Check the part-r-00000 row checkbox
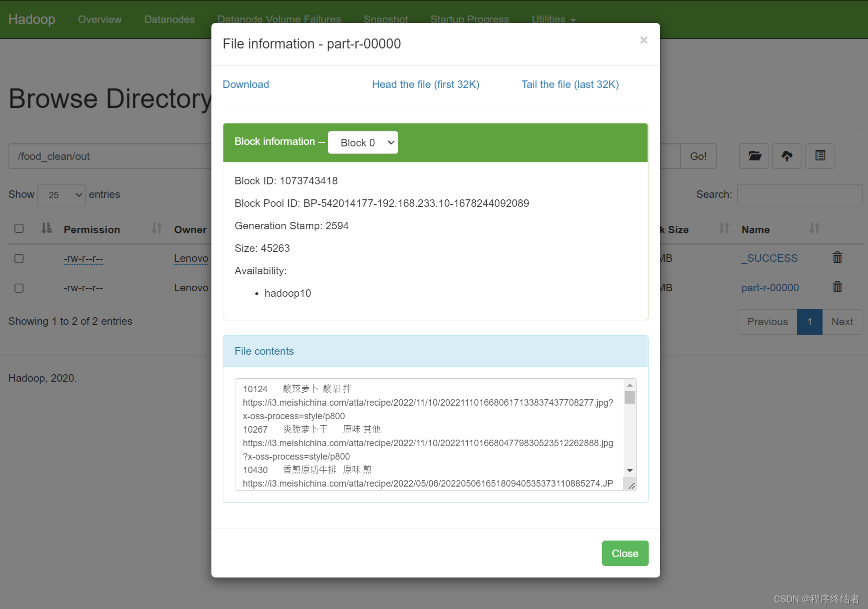This screenshot has height=609, width=868. (x=19, y=288)
